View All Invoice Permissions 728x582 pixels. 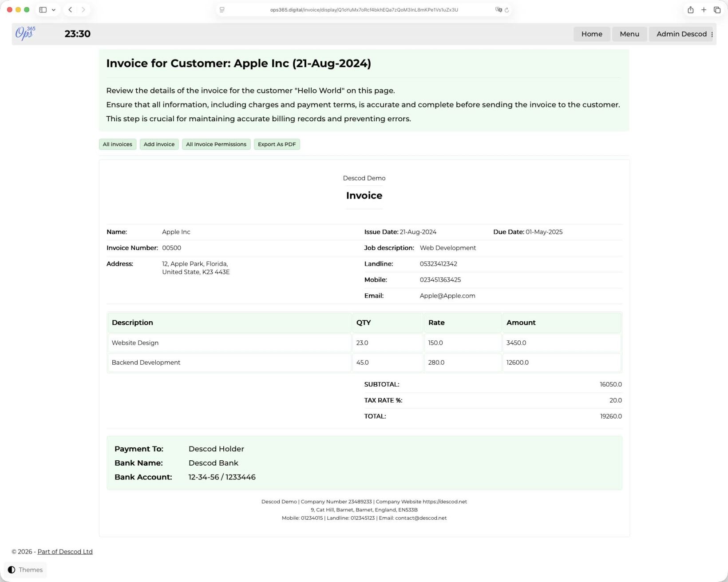tap(216, 144)
